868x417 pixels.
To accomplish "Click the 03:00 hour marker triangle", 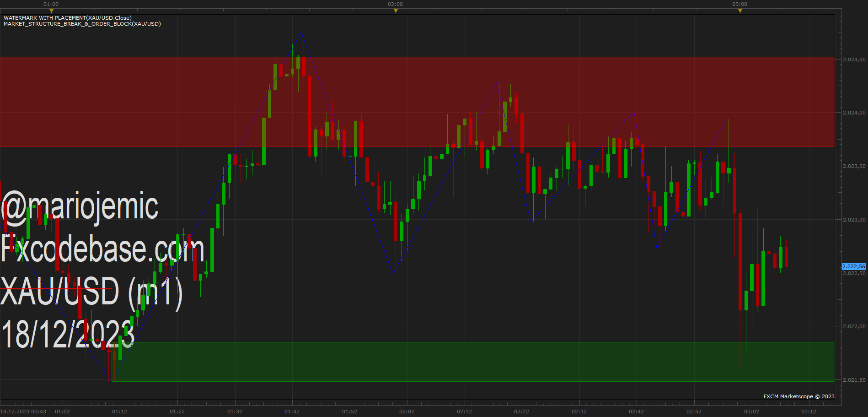I will click(740, 11).
